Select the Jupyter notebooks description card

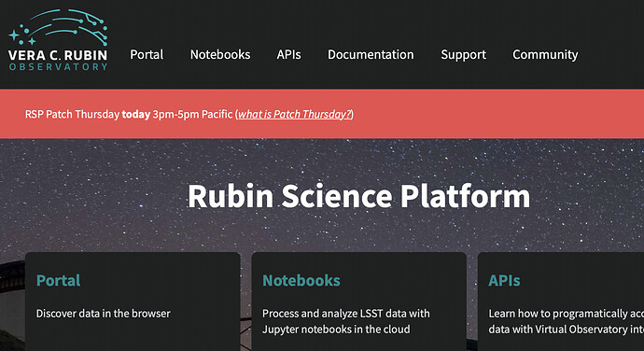359,302
